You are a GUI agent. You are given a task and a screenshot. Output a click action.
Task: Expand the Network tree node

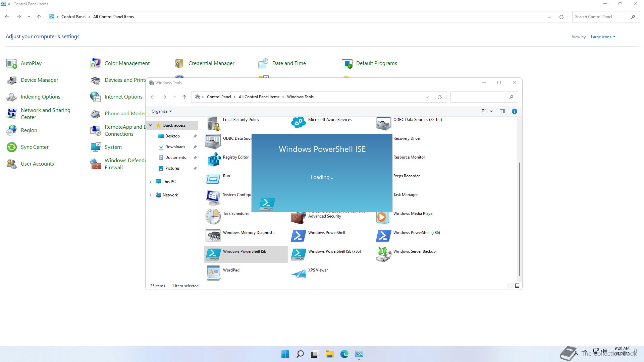coord(151,195)
